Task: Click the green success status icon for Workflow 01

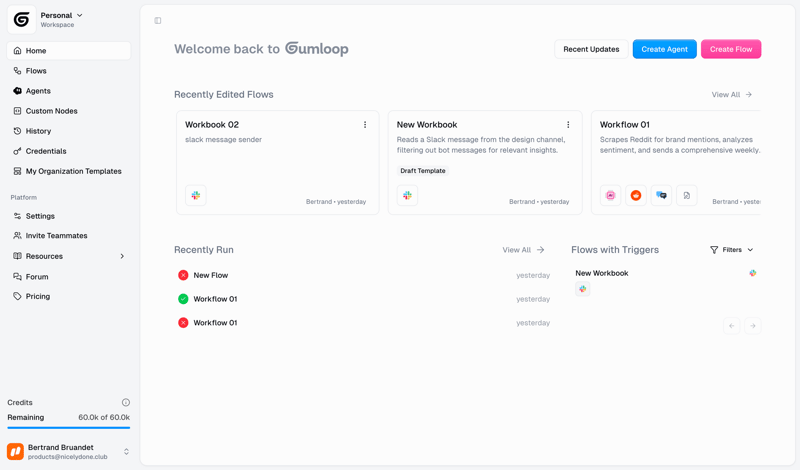Action: [183, 299]
